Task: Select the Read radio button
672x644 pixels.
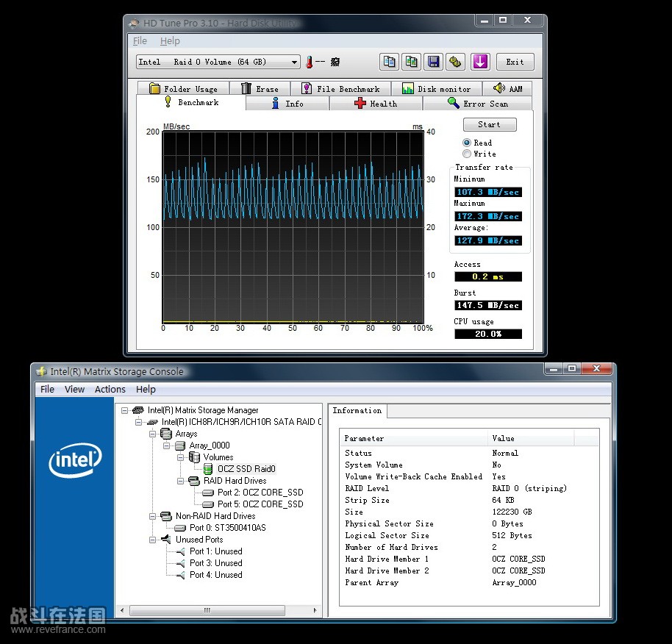Action: point(467,143)
